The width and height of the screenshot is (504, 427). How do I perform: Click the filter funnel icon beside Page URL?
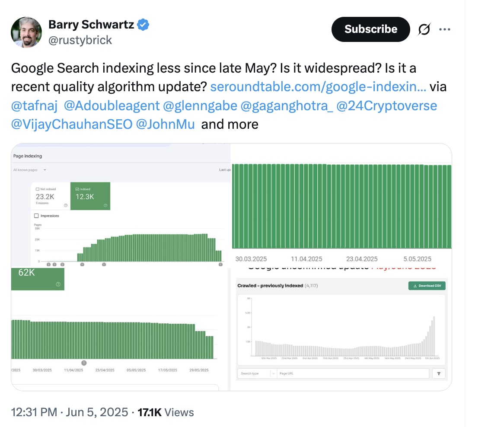(x=439, y=373)
